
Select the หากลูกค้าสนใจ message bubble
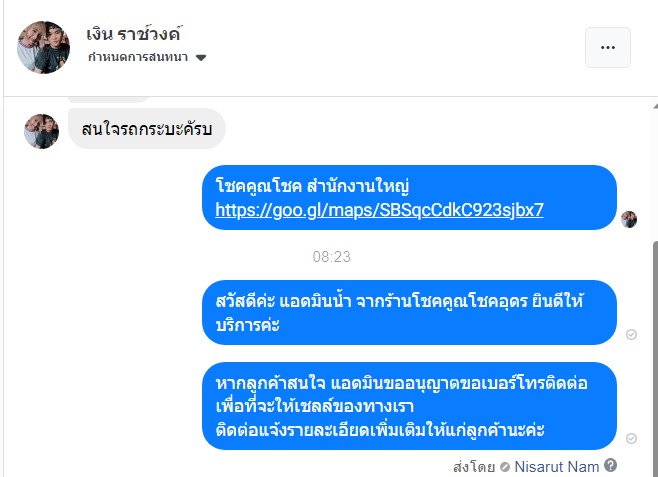pos(410,408)
